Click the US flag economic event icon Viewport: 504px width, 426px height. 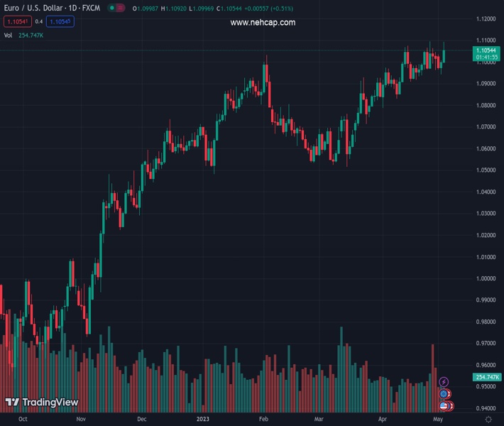tap(444, 405)
